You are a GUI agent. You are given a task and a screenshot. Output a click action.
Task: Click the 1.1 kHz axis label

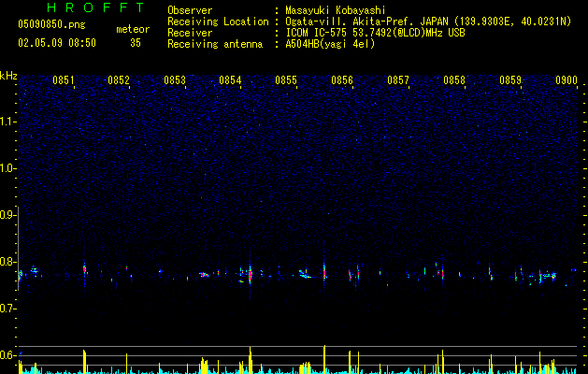tap(7, 122)
